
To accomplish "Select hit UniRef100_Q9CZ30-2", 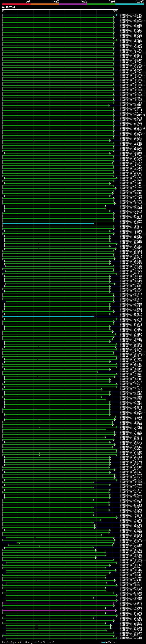I will click(132, 128).
